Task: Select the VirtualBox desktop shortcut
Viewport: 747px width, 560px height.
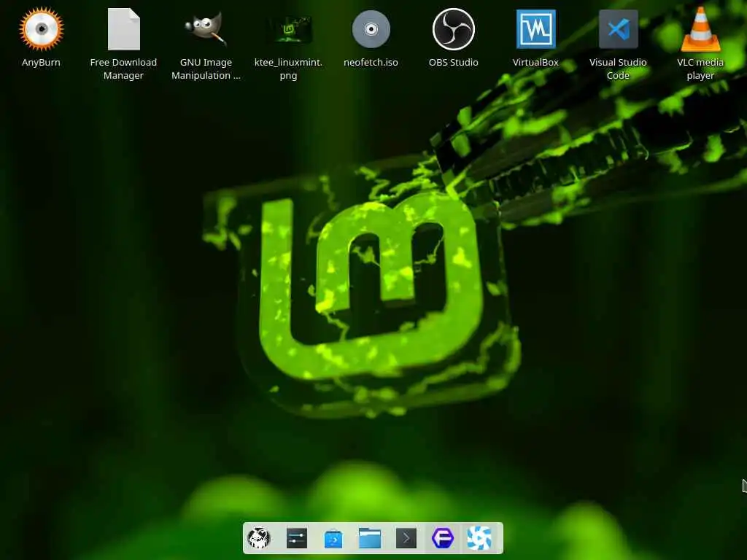Action: (x=536, y=29)
